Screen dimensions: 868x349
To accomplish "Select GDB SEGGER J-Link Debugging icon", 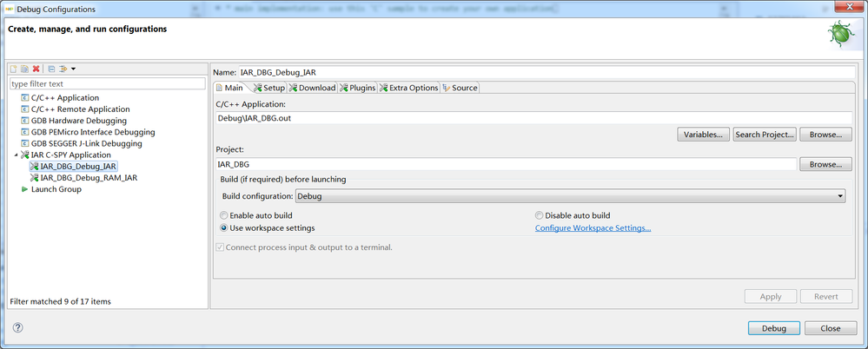I will coord(25,144).
